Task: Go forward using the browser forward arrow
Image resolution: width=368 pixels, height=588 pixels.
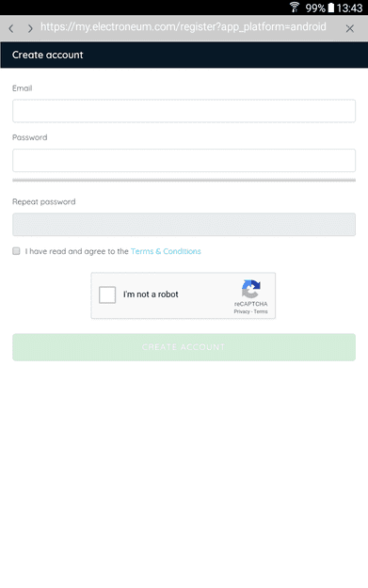Action: tap(30, 28)
